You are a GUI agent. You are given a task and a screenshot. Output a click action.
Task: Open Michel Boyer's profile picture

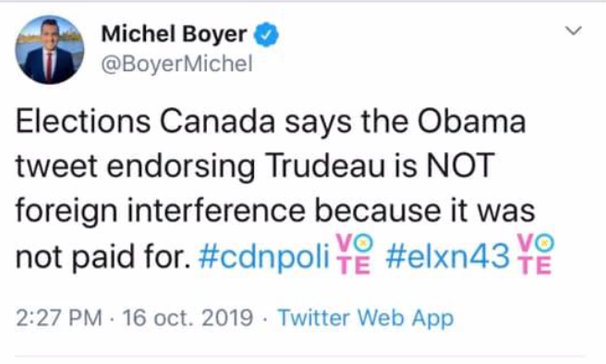50,50
